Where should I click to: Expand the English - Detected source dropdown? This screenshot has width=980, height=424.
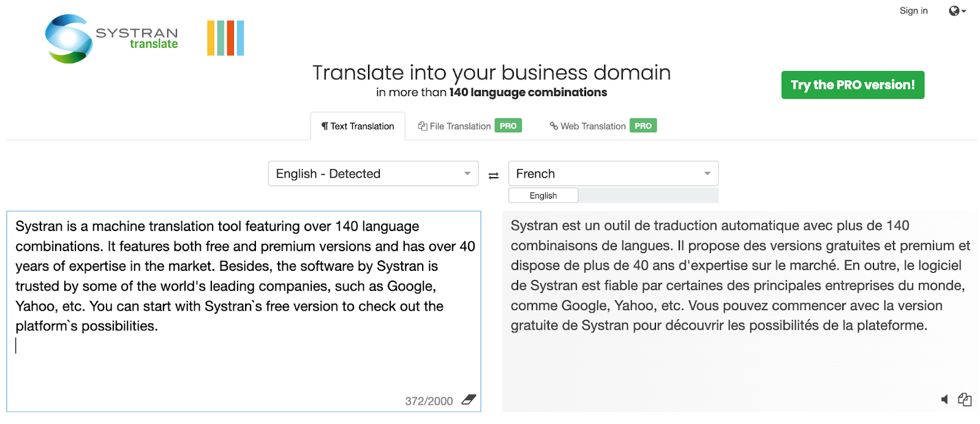[373, 174]
